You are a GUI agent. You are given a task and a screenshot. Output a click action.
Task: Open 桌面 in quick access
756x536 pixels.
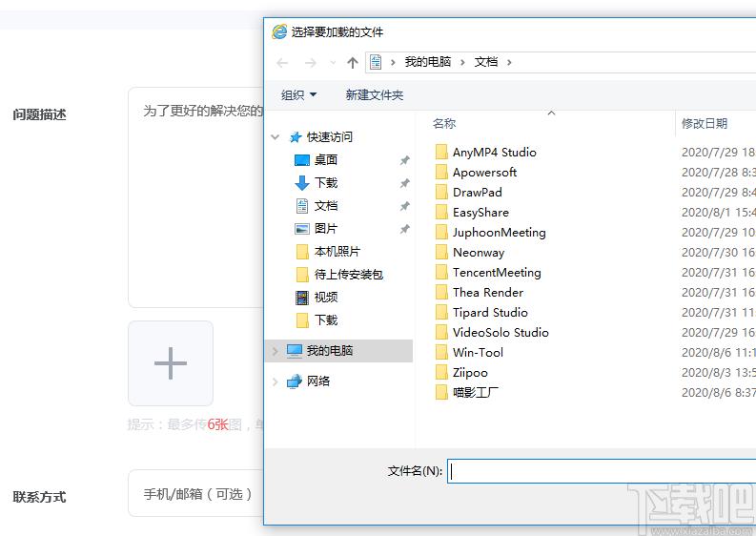tap(326, 159)
